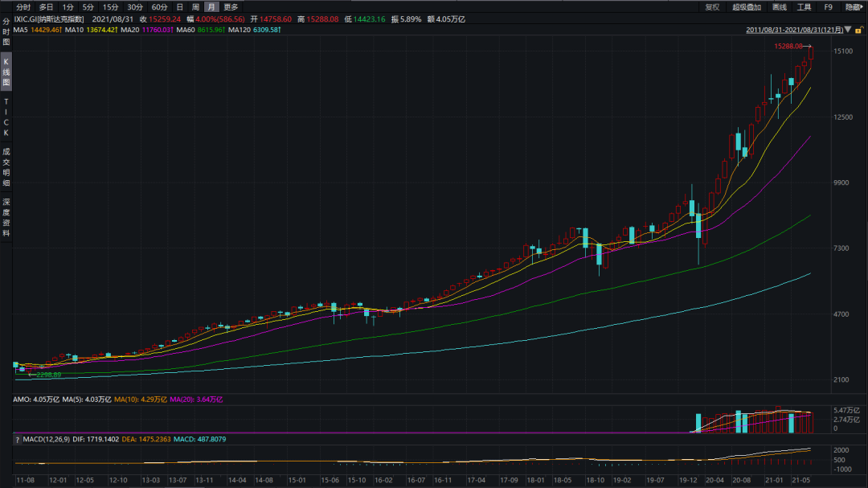Click the 幅 4.00%(586.56) change value
The width and height of the screenshot is (868, 488).
[x=216, y=19]
